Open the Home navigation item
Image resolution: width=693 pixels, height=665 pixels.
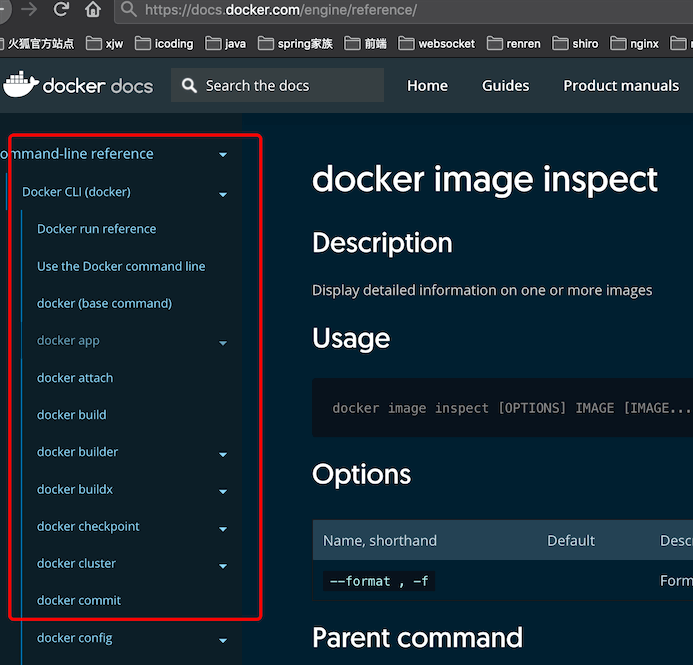[427, 85]
